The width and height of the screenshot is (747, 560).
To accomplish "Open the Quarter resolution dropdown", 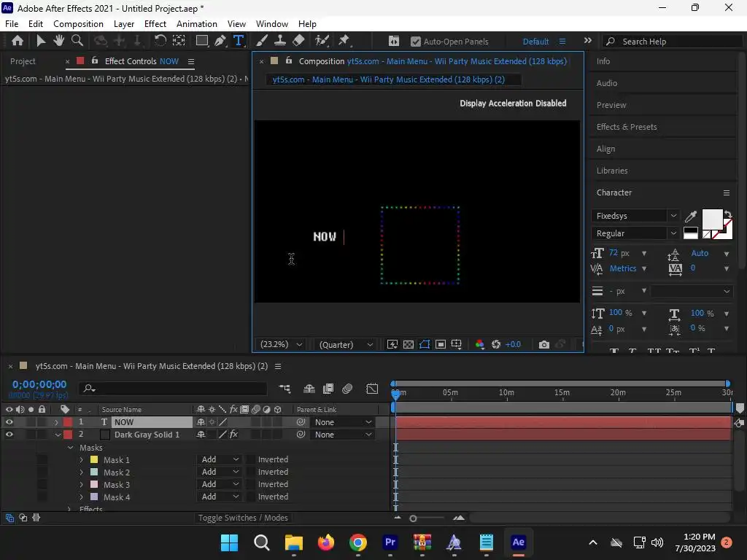I will click(345, 344).
